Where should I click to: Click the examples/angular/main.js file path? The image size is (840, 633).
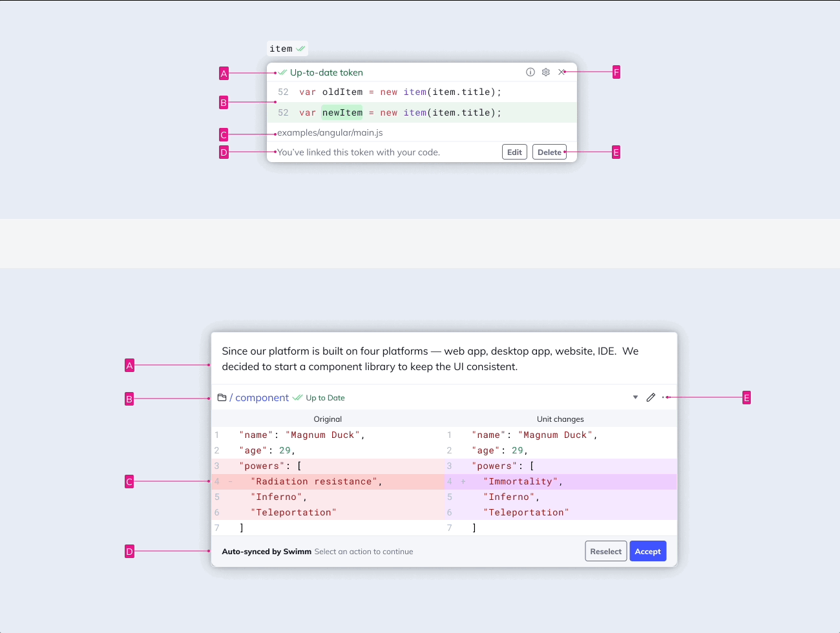[x=330, y=132]
